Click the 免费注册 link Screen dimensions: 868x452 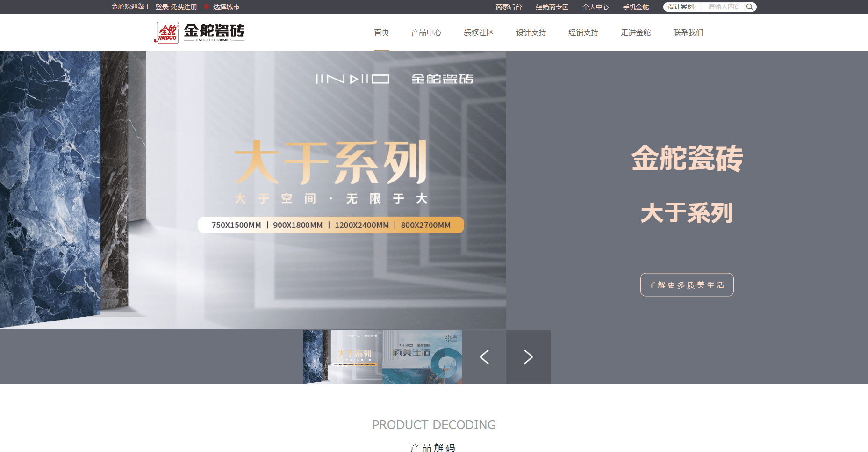(x=184, y=7)
